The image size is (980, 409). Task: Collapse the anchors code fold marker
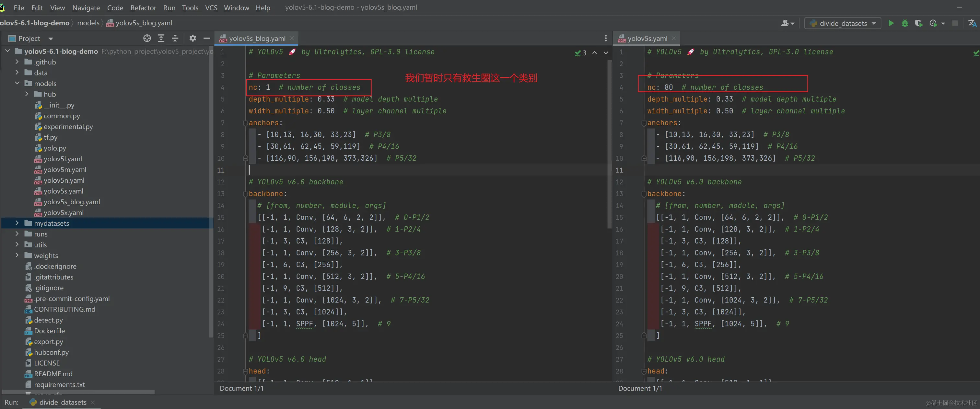point(245,123)
